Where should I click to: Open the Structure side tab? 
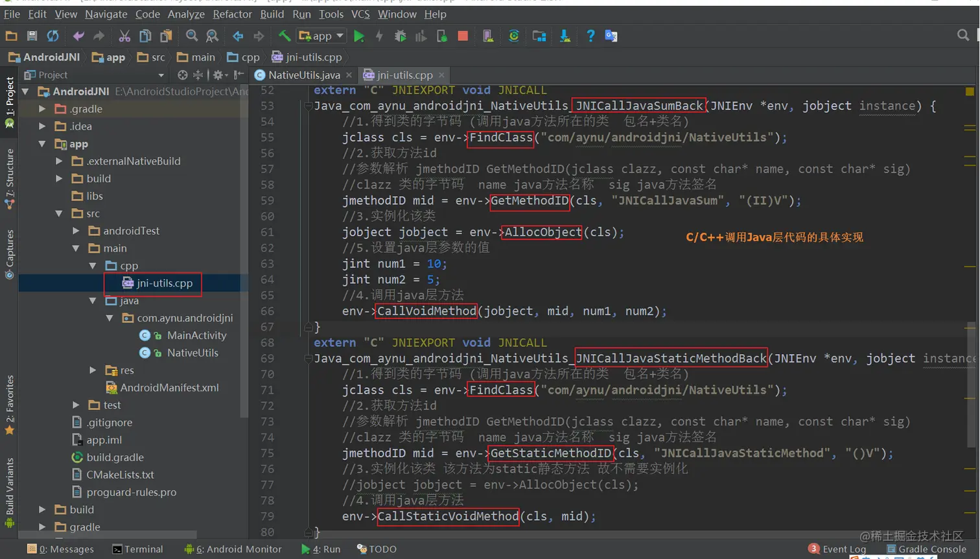[10, 178]
